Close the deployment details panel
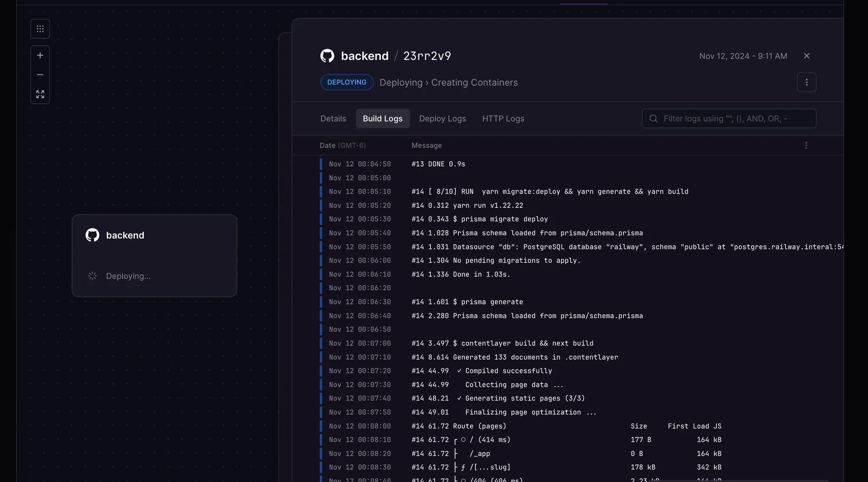The image size is (868, 482). tap(806, 56)
